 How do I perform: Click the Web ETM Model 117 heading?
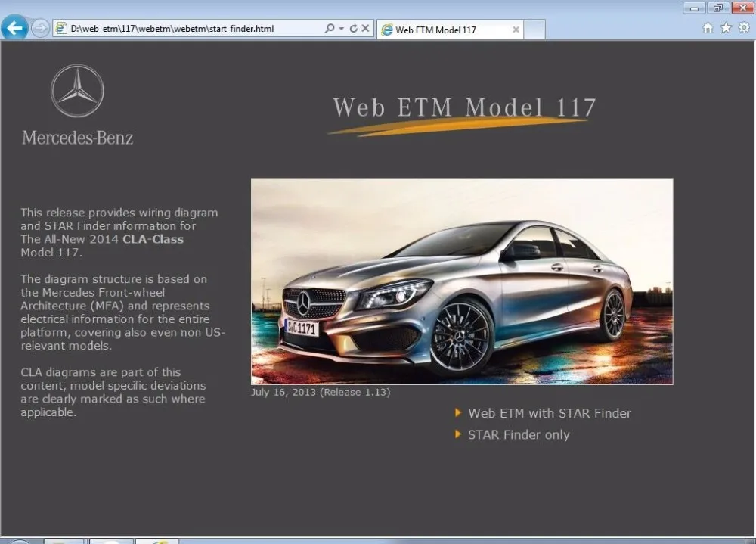pyautogui.click(x=464, y=107)
